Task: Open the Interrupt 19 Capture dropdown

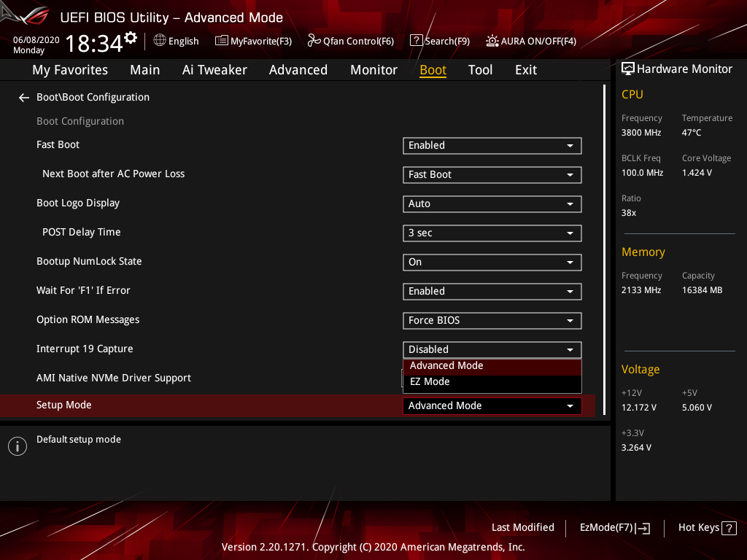Action: pos(492,349)
